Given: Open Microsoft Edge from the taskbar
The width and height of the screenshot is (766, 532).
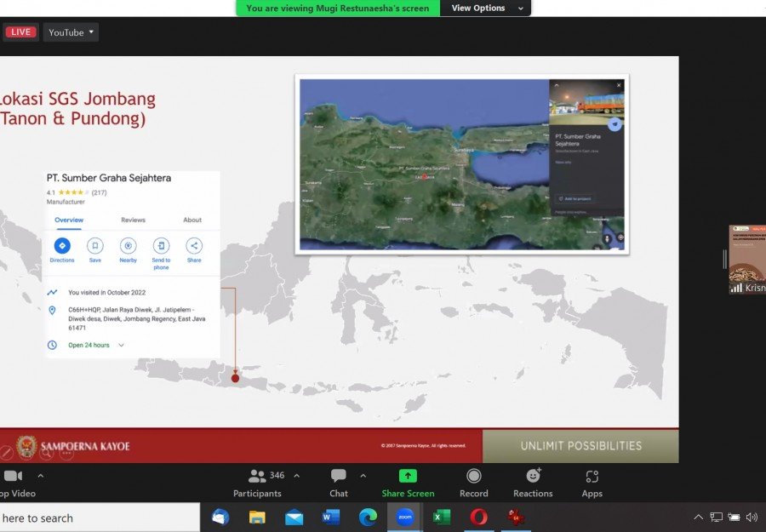Looking at the screenshot, I should click(368, 518).
